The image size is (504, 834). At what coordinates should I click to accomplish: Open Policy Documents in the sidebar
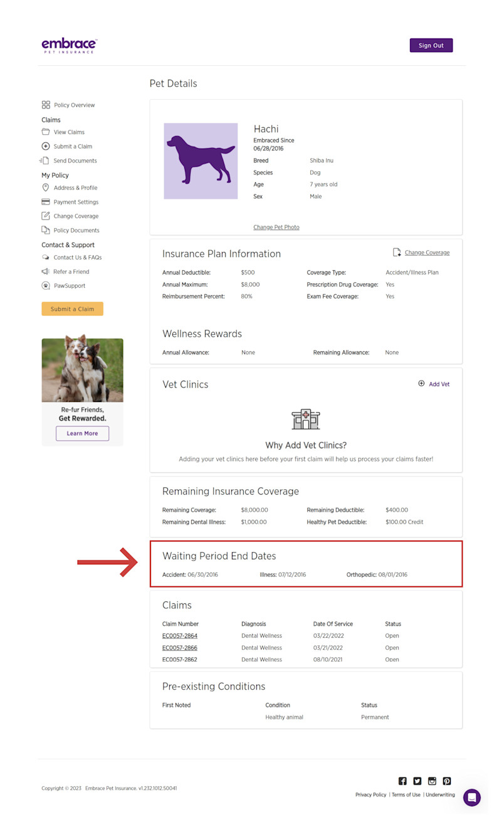(76, 231)
